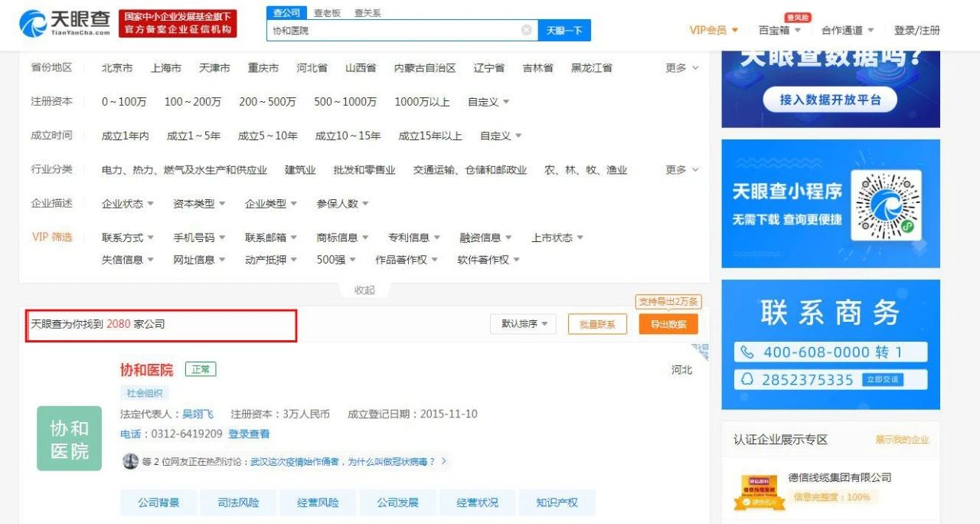
Task: Click the 导出数据 button
Action: 668,324
